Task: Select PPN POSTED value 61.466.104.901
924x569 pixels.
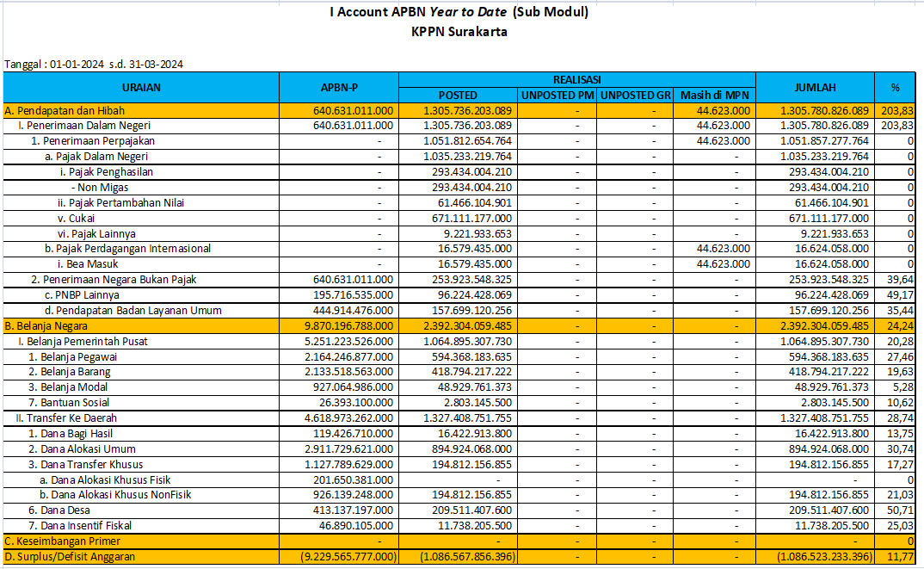Action: coord(475,203)
